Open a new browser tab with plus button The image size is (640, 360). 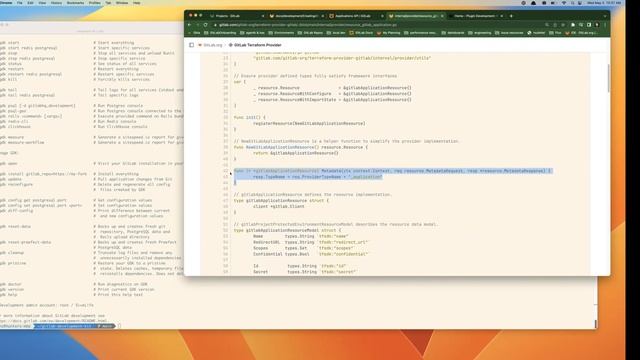coord(511,16)
